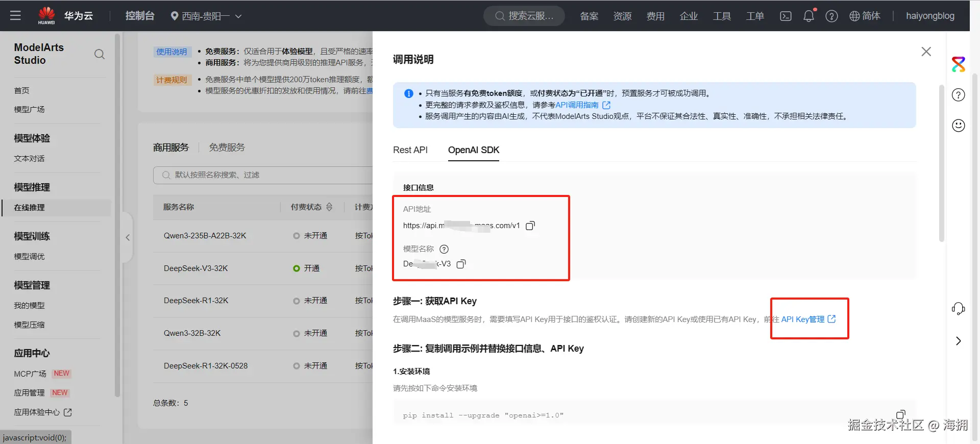The image size is (980, 444).
Task: Open the colorful AI assistant icon
Action: [959, 64]
